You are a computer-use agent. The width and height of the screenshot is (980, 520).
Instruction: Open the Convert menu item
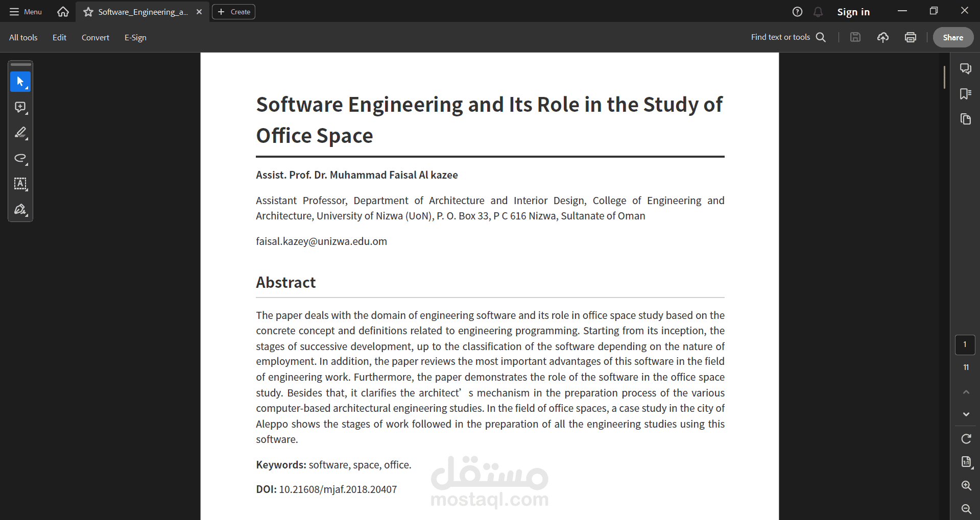tap(95, 37)
